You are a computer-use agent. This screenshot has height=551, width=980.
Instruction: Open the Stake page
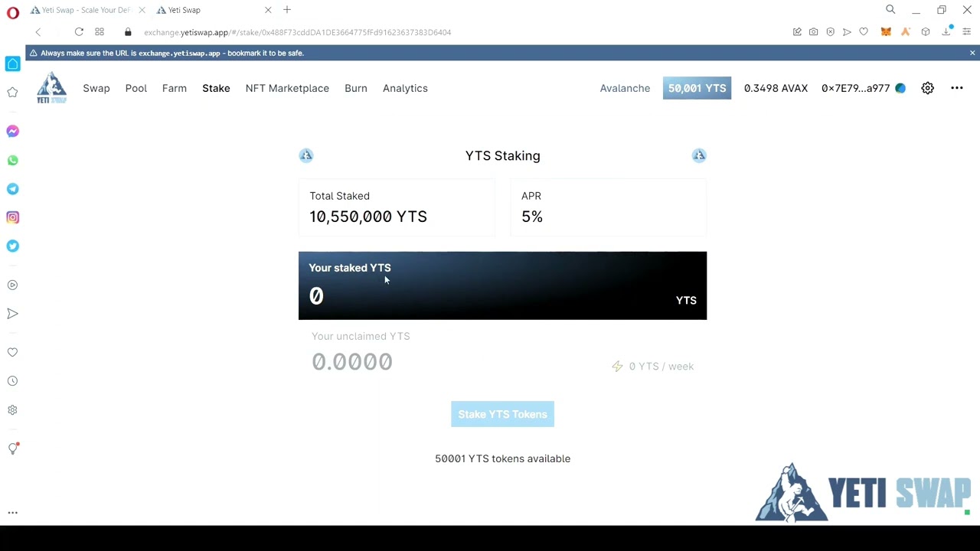pyautogui.click(x=216, y=88)
